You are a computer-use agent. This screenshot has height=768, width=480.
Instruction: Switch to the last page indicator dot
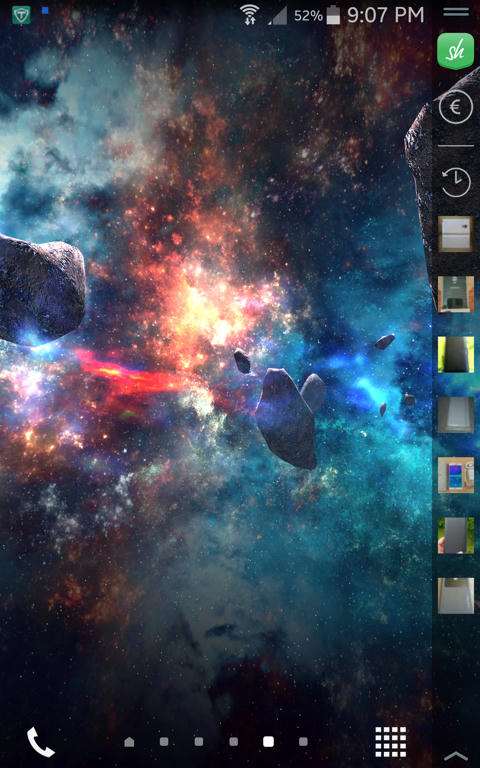click(x=303, y=742)
